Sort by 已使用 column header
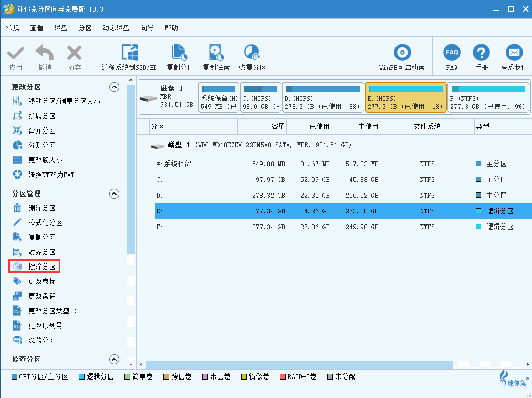The image size is (532, 398). point(309,127)
